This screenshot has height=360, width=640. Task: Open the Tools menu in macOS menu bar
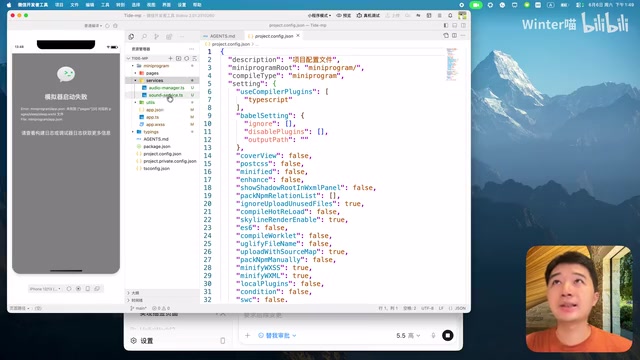click(x=105, y=5)
